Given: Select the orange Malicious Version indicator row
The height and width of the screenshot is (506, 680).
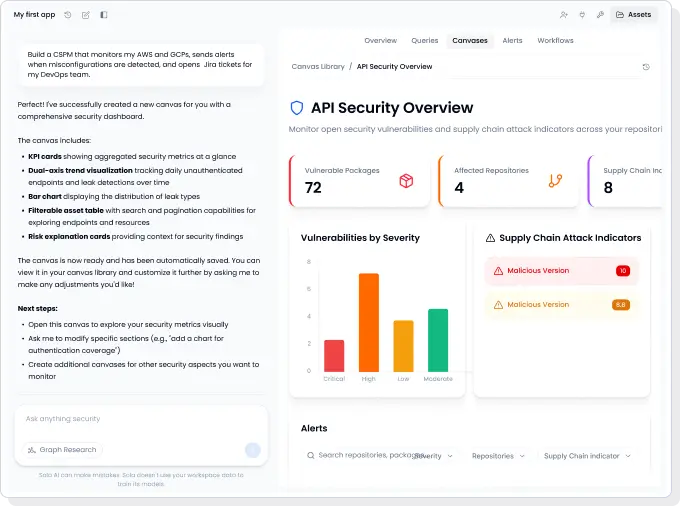Looking at the screenshot, I should tap(562, 305).
